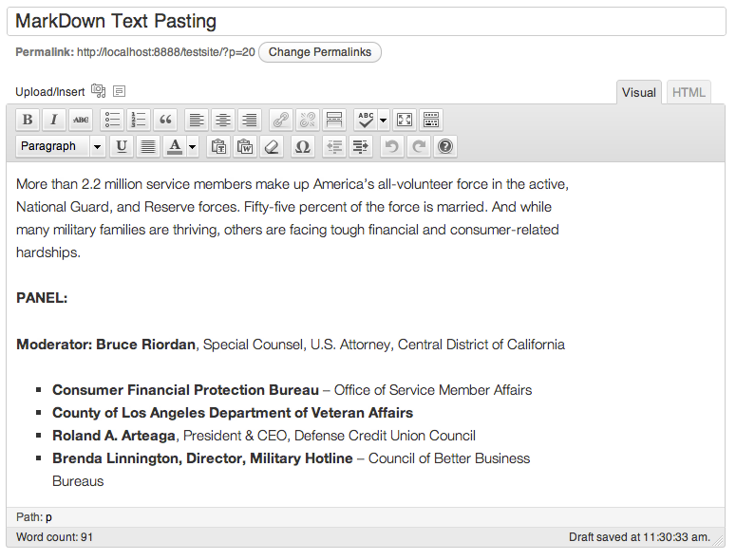Paste as plain text

218,146
